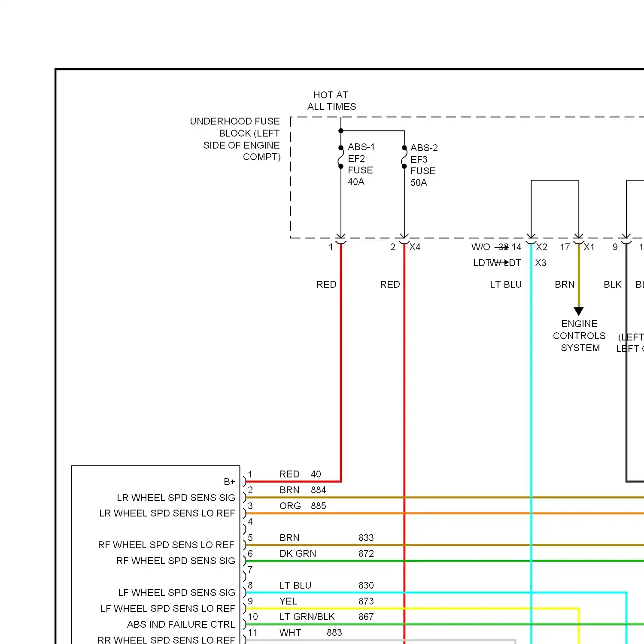
Task: Click the black arrowhead above Engine Controls System
Action: (x=579, y=311)
